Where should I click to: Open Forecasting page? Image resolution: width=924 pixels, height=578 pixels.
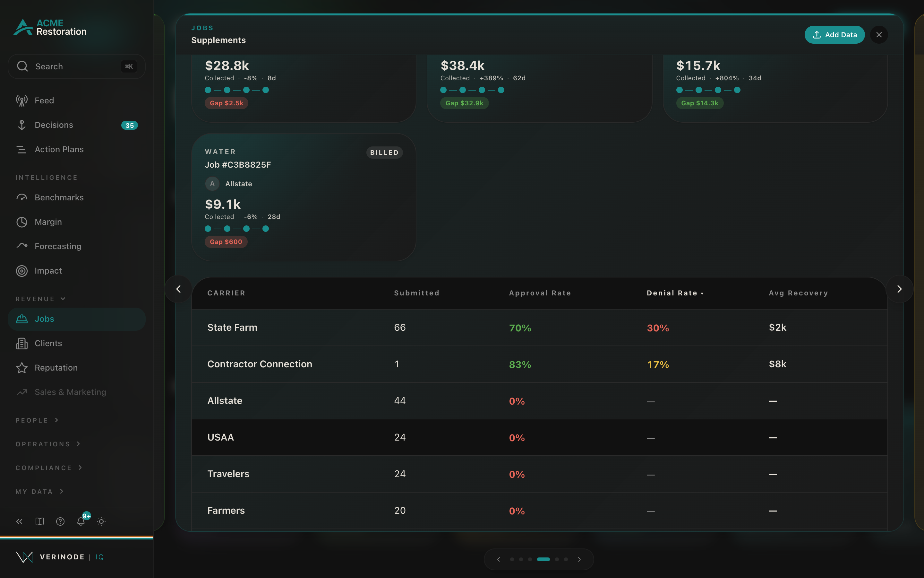76,246
